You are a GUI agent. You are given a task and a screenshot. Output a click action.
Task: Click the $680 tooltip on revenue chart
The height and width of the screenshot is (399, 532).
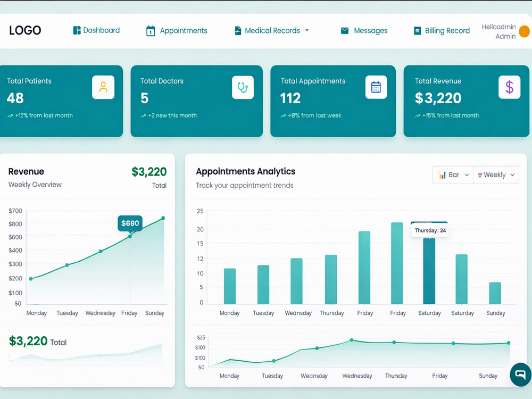click(x=130, y=223)
